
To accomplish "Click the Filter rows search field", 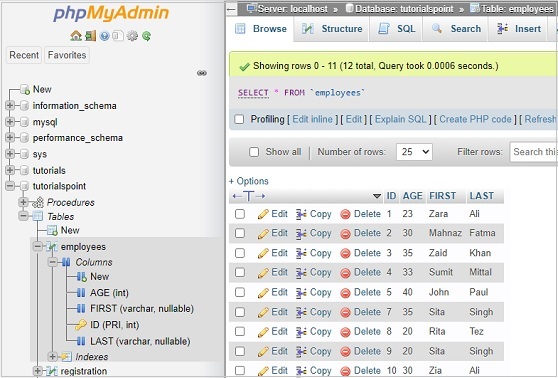I will (x=534, y=152).
